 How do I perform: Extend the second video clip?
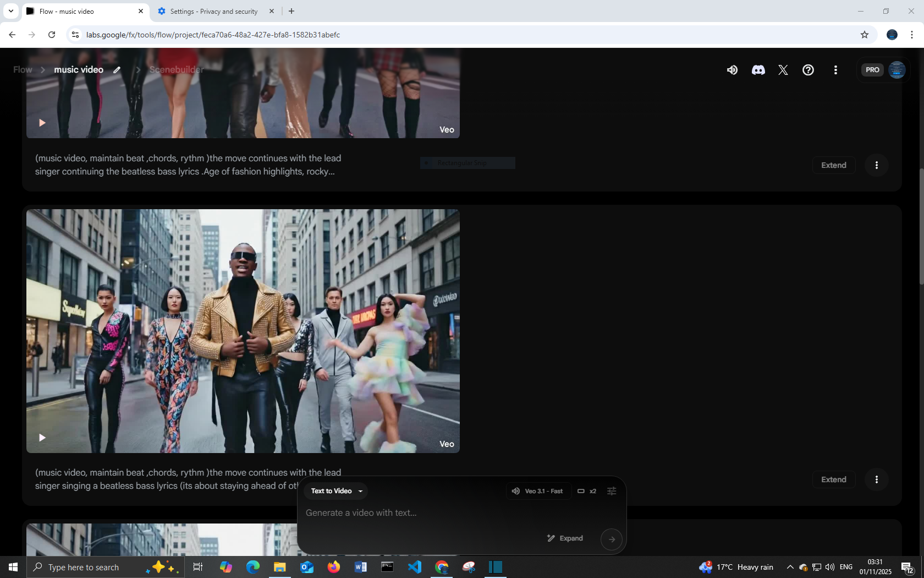[x=834, y=479]
